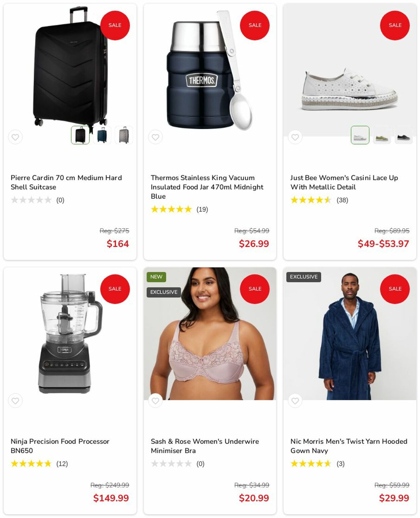Screen dimensions: 420x518
Task: Click SALE badge on Ninja food processor
Action: (115, 289)
